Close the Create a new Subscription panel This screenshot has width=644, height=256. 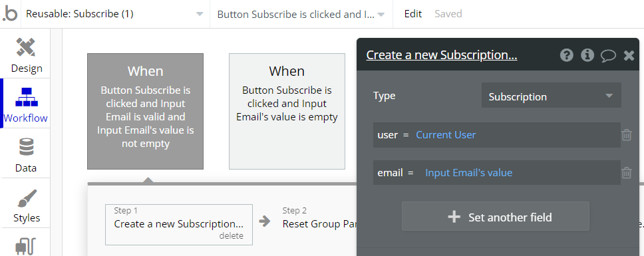pos(629,55)
